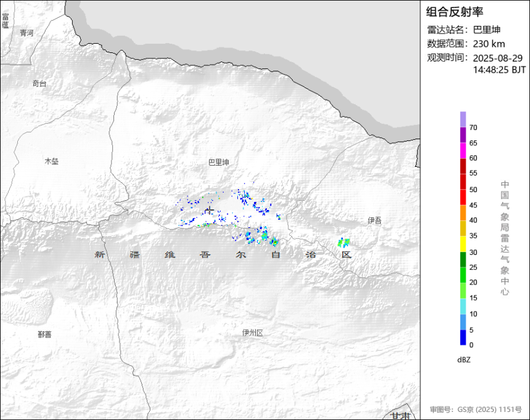Image resolution: width=530 pixels, height=420 pixels.
Task: Click the legend value 45
Action: point(473,206)
